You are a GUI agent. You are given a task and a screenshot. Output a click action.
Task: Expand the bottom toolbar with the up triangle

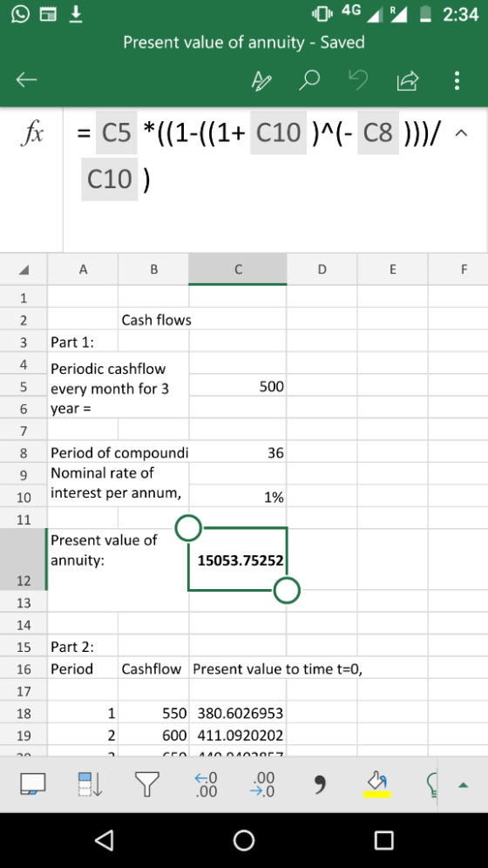click(x=464, y=784)
